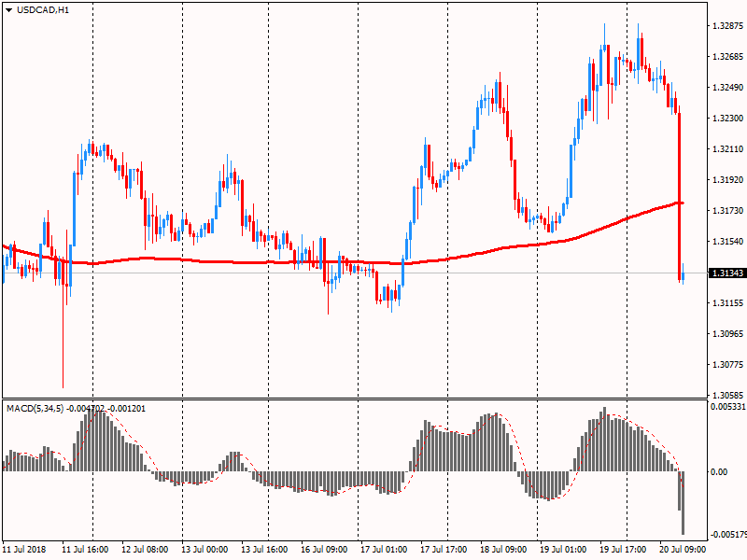Viewport: 747px width, 560px height.
Task: Click price level 1.32110 on the scale
Action: (727, 149)
